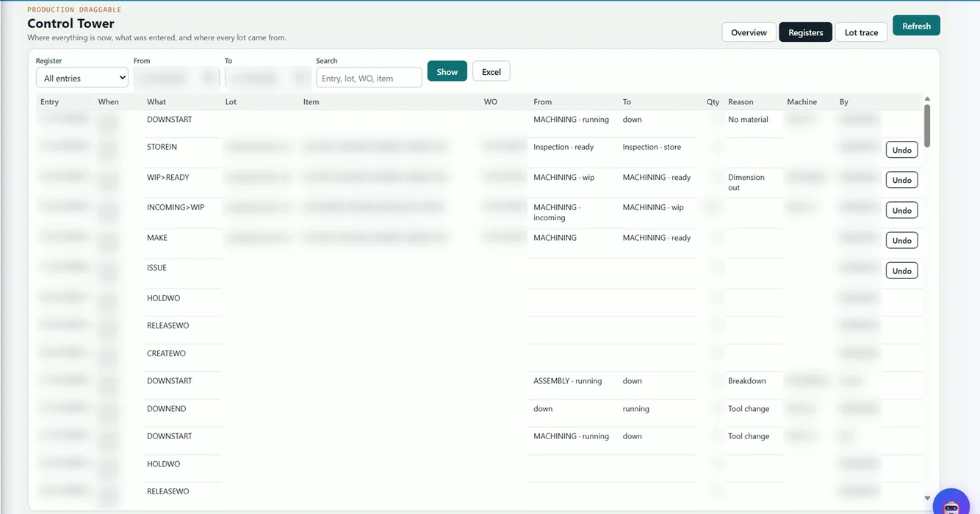Viewport: 980px width, 514px height.
Task: Select the ISSUE cell
Action: coord(156,268)
